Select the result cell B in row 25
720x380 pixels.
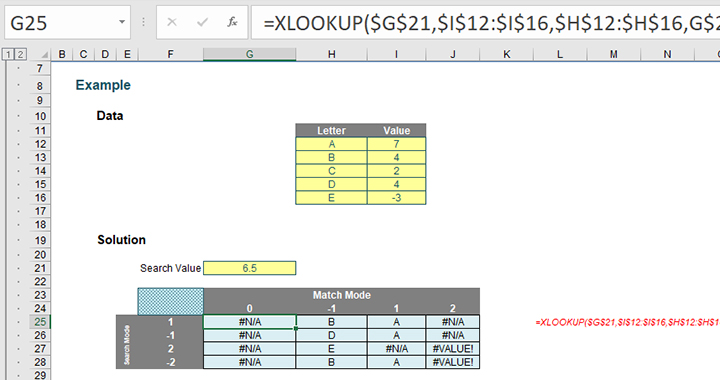331,322
